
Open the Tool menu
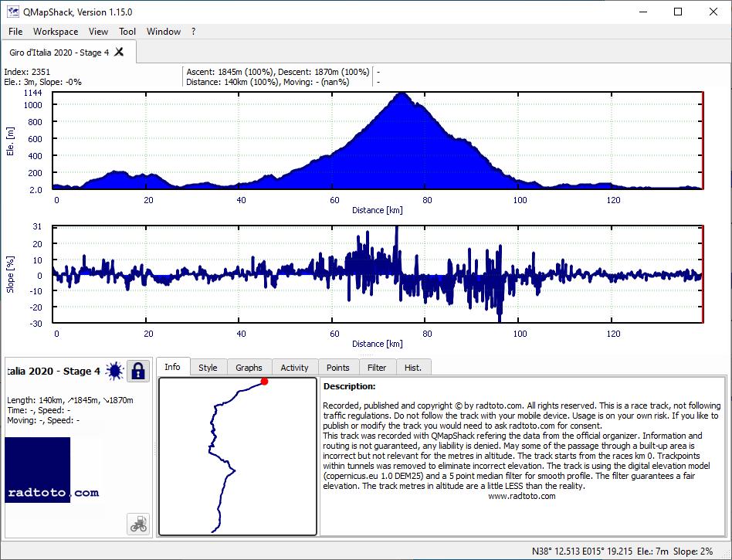127,32
